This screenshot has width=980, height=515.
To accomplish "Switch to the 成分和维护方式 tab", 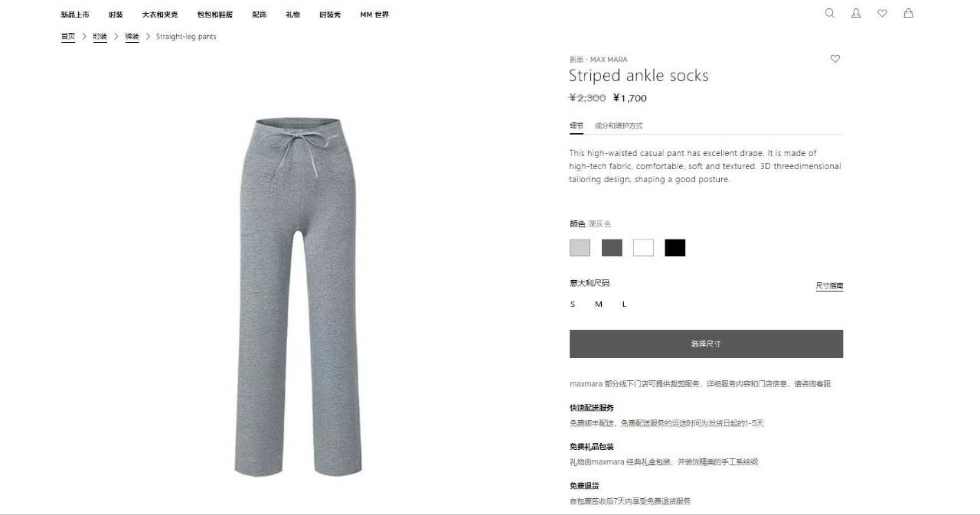I will point(619,125).
